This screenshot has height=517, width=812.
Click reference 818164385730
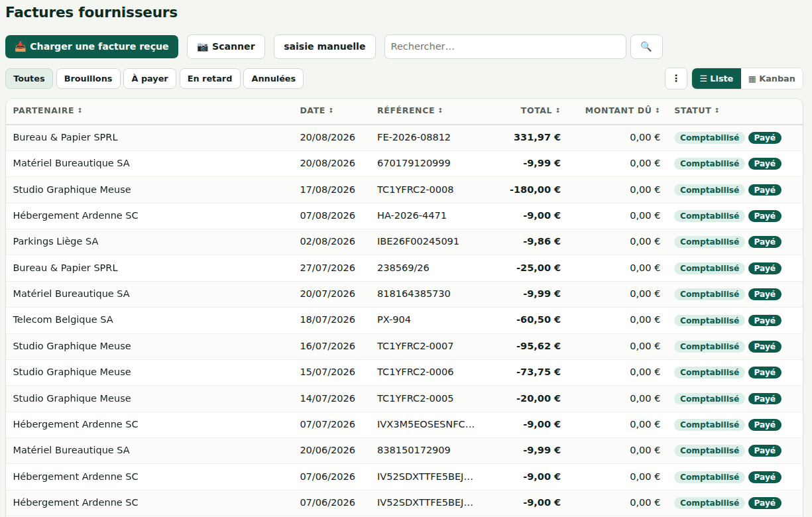point(414,294)
